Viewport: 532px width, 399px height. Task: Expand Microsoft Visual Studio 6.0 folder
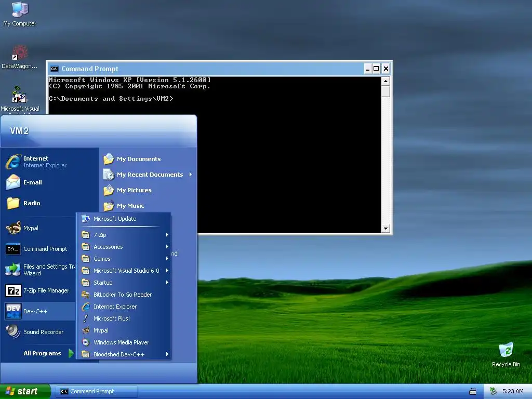[x=124, y=270]
